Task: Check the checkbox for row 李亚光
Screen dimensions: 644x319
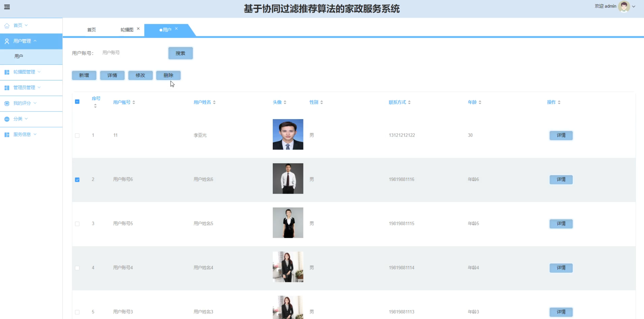Action: pos(77,135)
